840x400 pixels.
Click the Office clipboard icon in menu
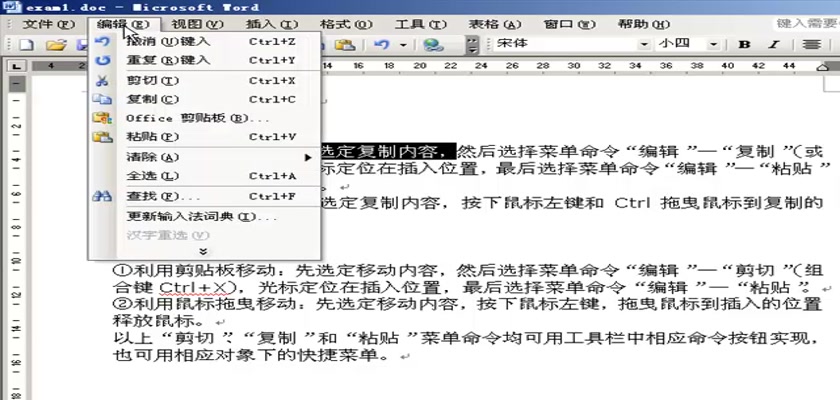(x=102, y=118)
